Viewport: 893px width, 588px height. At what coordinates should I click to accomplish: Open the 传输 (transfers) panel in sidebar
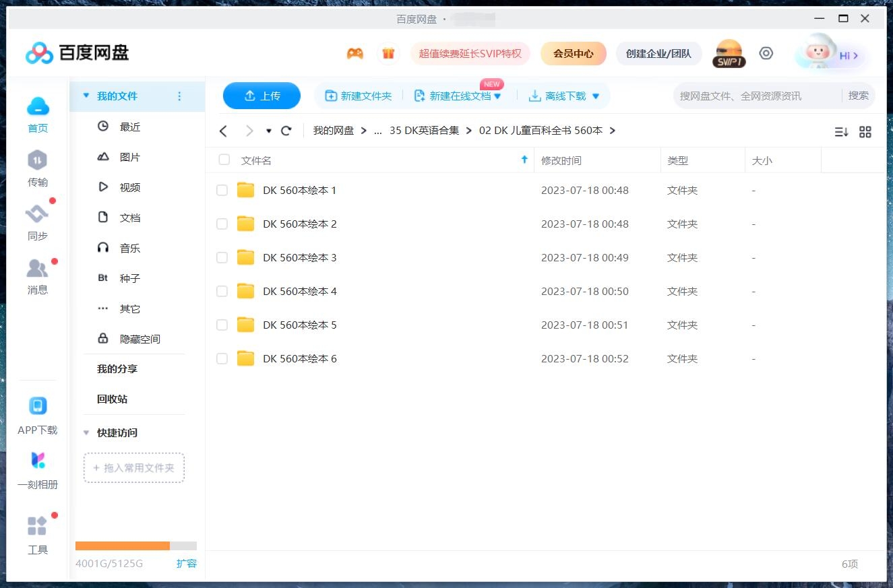(37, 166)
